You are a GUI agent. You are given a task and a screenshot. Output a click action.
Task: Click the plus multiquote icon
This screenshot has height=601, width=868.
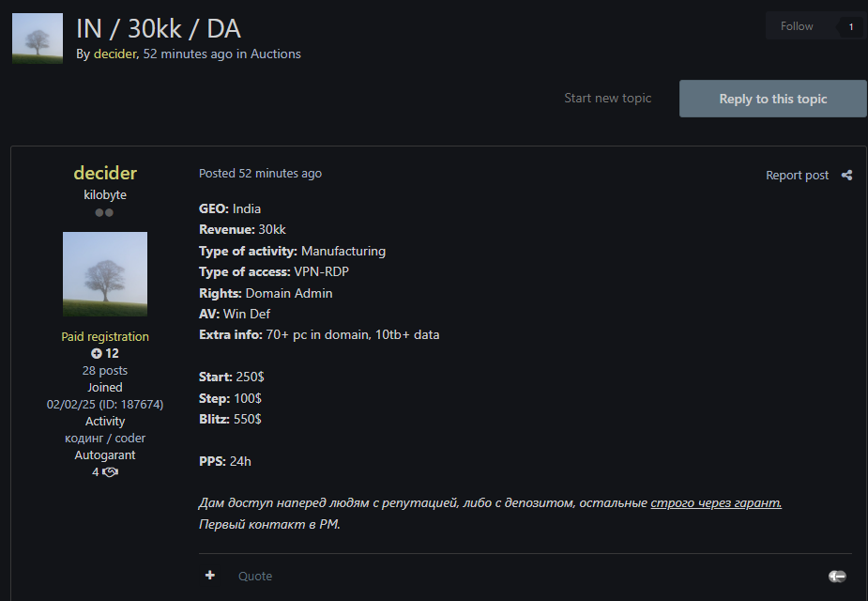(x=210, y=576)
